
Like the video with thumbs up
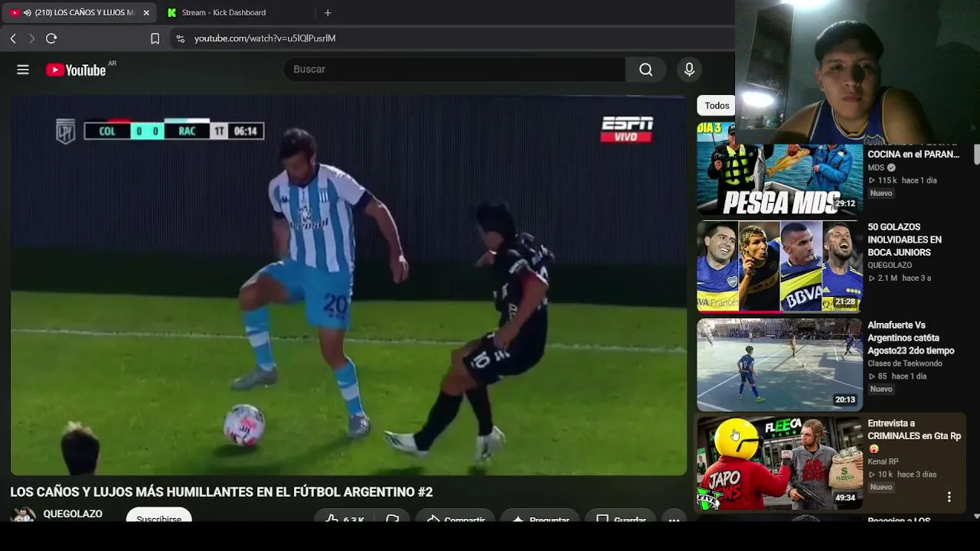(343, 519)
